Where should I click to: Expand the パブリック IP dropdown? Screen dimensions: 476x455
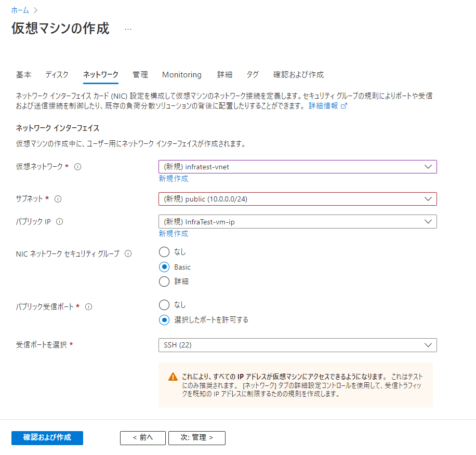[297, 222]
